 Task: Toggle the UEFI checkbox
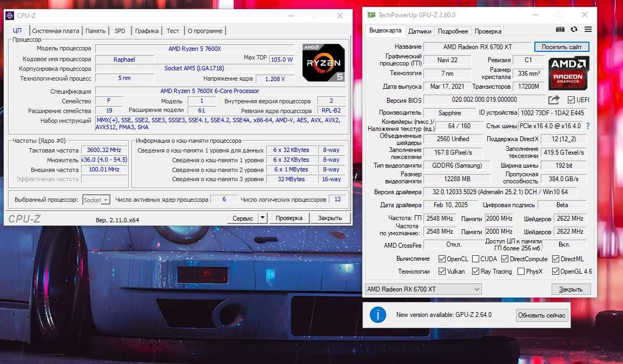[x=571, y=100]
